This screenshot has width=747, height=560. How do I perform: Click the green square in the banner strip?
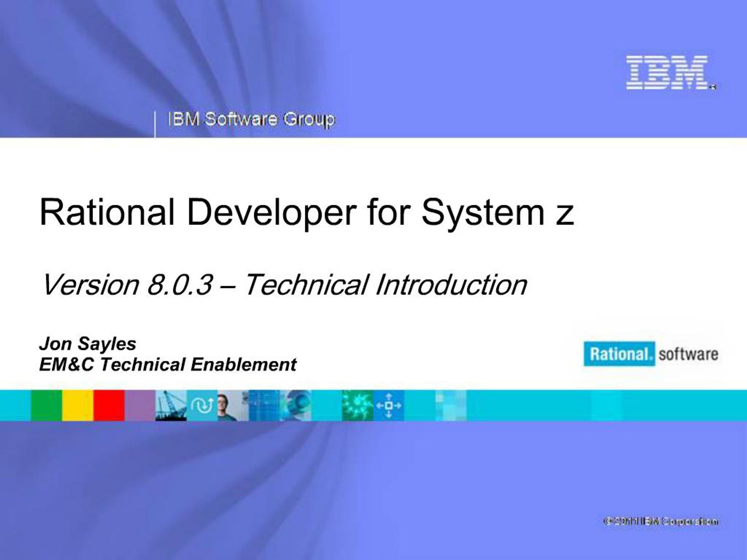point(47,405)
